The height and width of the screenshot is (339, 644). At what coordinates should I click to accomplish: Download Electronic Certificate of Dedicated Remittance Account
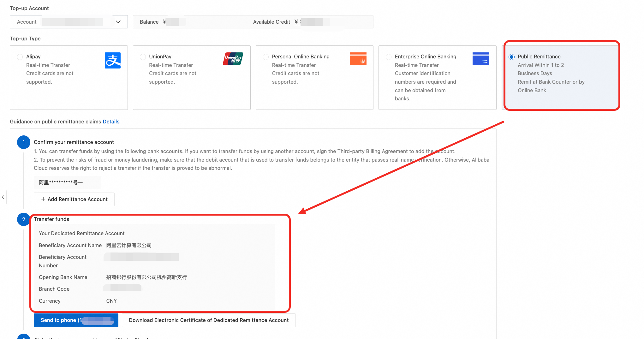click(209, 320)
